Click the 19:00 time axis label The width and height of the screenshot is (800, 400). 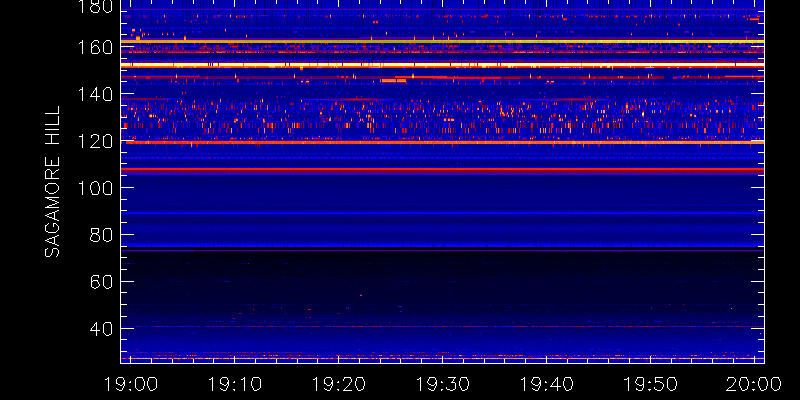pyautogui.click(x=130, y=383)
